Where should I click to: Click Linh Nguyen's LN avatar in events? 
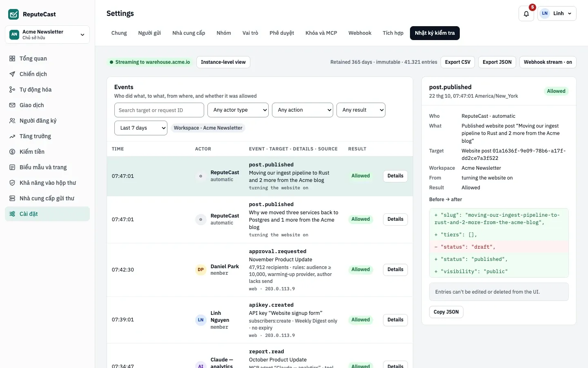pos(201,320)
